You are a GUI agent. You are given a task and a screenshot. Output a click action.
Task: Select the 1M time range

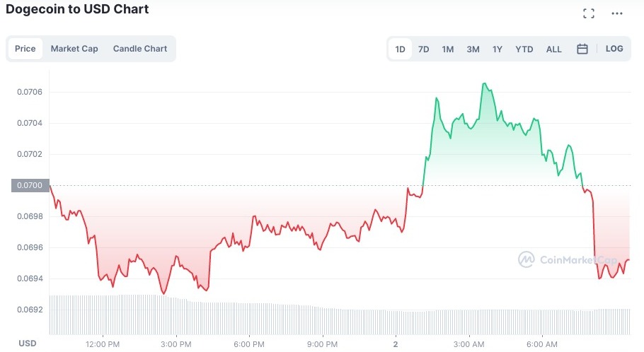448,49
